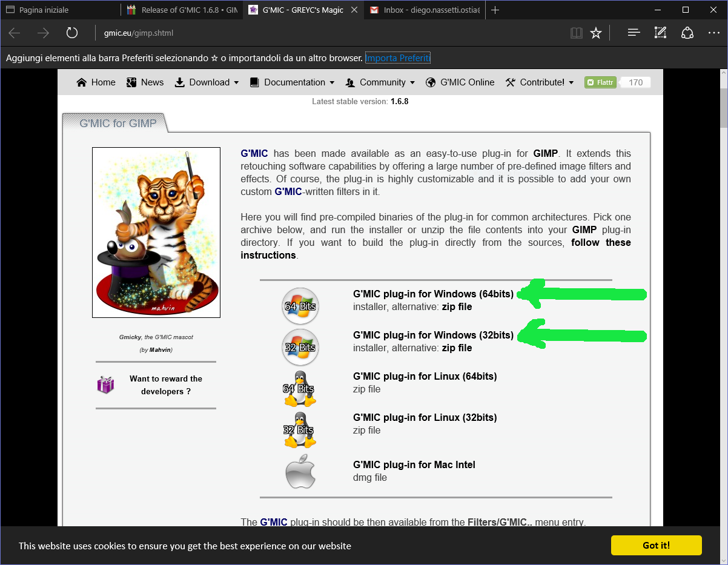728x565 pixels.
Task: Go to Home in site navigation
Action: pos(96,82)
